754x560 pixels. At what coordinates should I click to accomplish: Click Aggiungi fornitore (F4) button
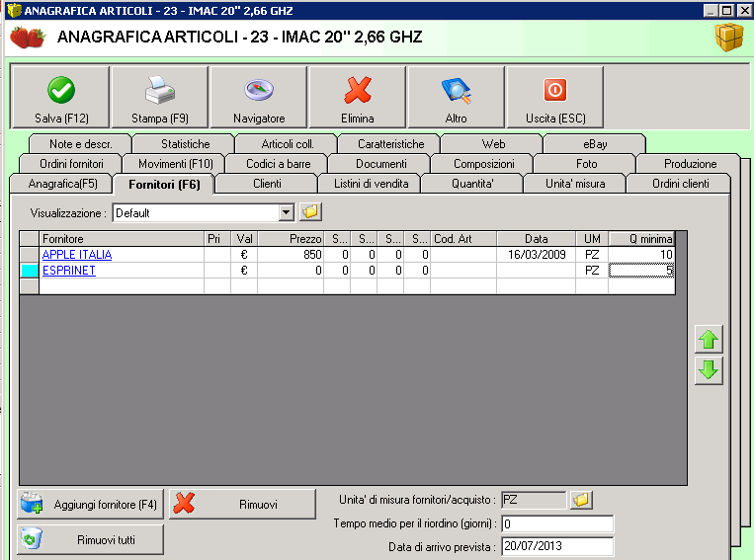coord(90,505)
